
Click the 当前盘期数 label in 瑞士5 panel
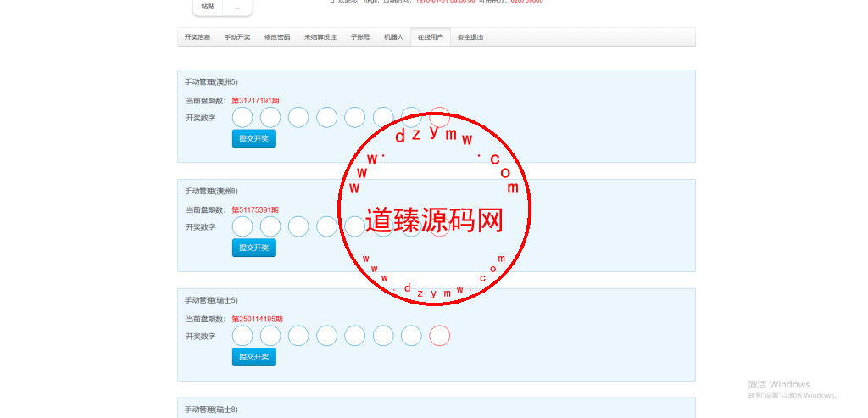pyautogui.click(x=206, y=320)
